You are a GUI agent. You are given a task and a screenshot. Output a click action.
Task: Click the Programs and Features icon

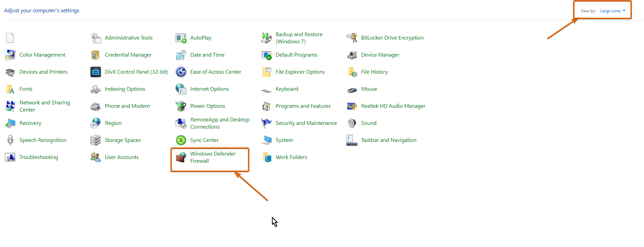[x=266, y=106]
